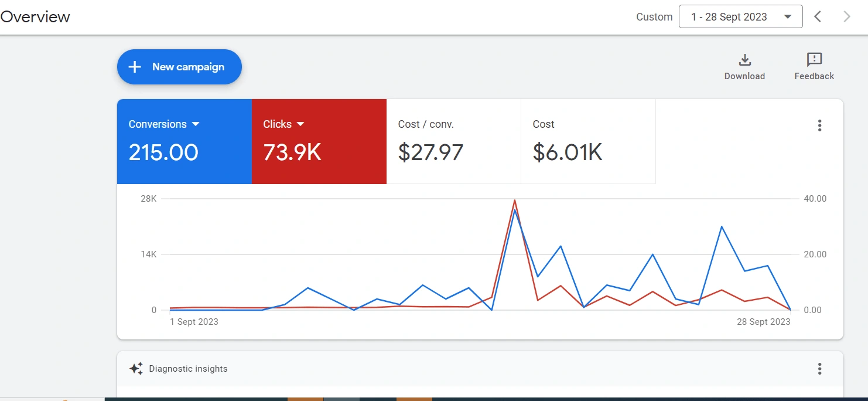This screenshot has height=401, width=868.
Task: Open the 1 - 28 Sept 2023 date range dropdown
Action: [x=740, y=17]
